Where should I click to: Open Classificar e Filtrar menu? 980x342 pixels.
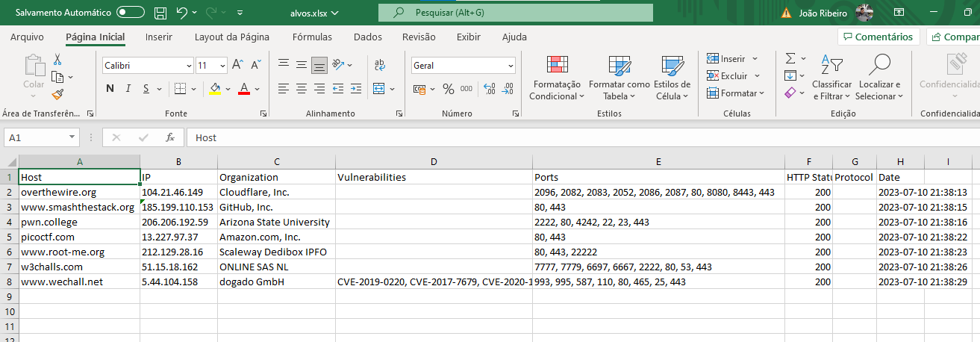coord(831,78)
